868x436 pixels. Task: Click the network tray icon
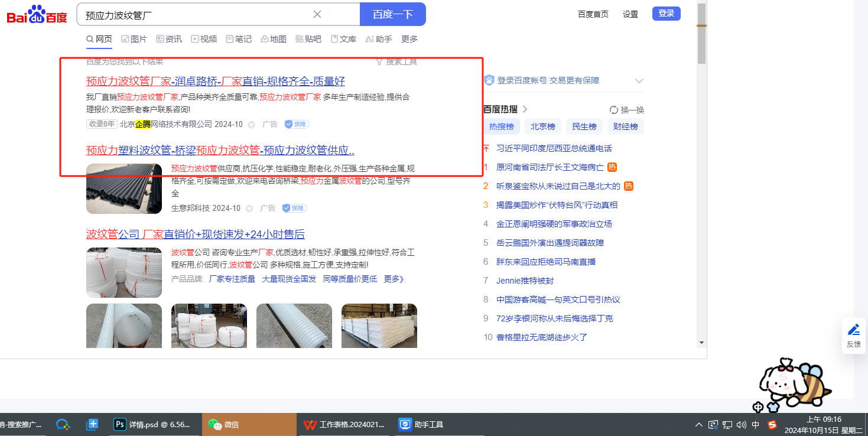[727, 424]
